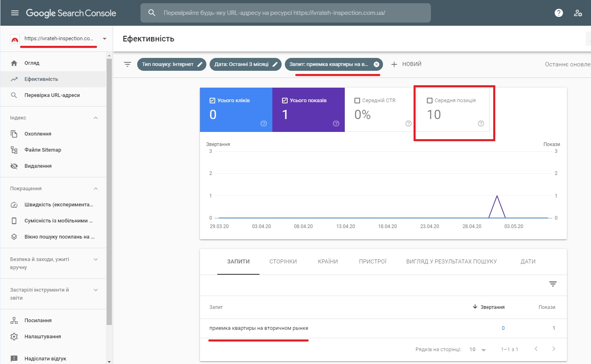The height and width of the screenshot is (364, 591).
Task: Click the Запит column header
Action: coord(216,307)
